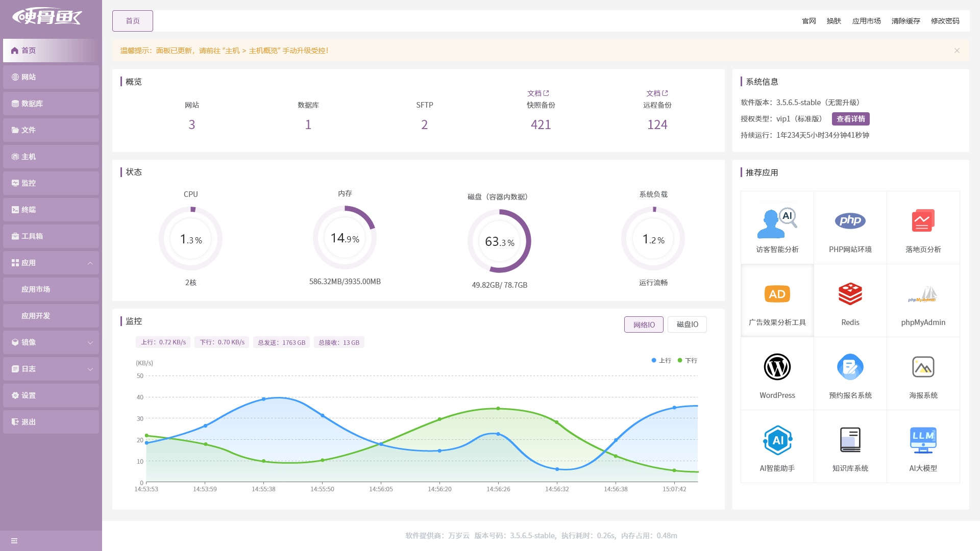This screenshot has height=551, width=980.
Task: Open 文件 in the sidebar
Action: [x=51, y=130]
